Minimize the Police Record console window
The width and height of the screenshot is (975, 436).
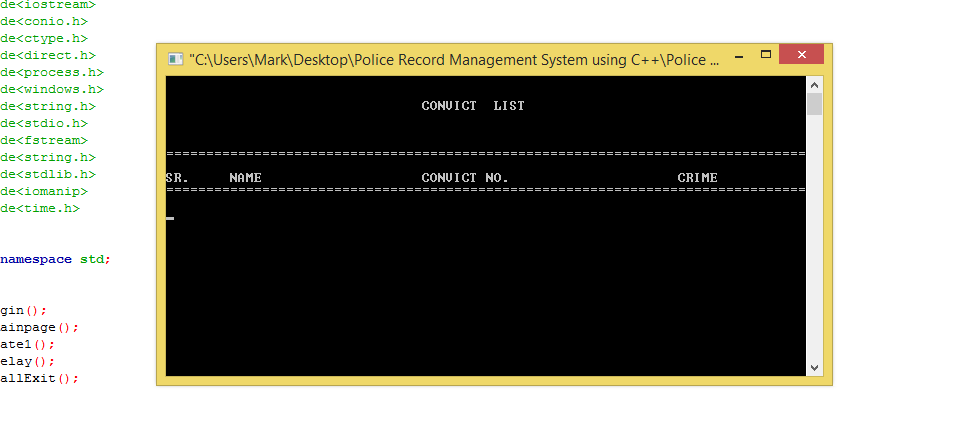[x=737, y=55]
